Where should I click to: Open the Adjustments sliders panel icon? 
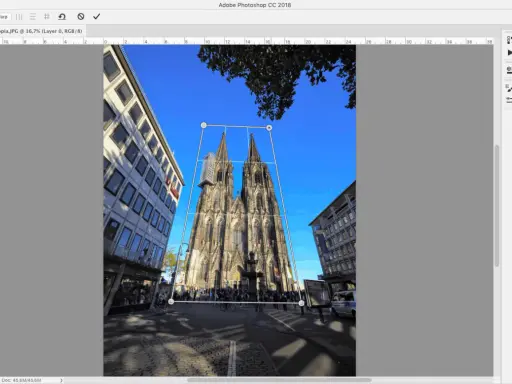[x=509, y=100]
